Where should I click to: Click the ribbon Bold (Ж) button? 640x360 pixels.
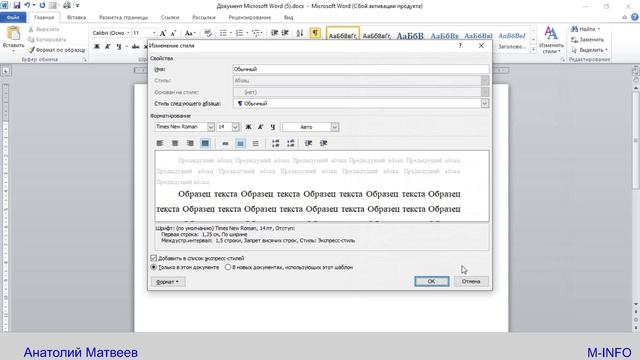[x=97, y=47]
